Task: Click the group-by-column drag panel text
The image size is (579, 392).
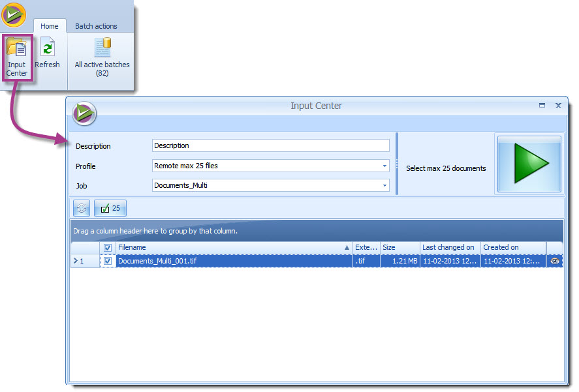Action: coord(155,231)
